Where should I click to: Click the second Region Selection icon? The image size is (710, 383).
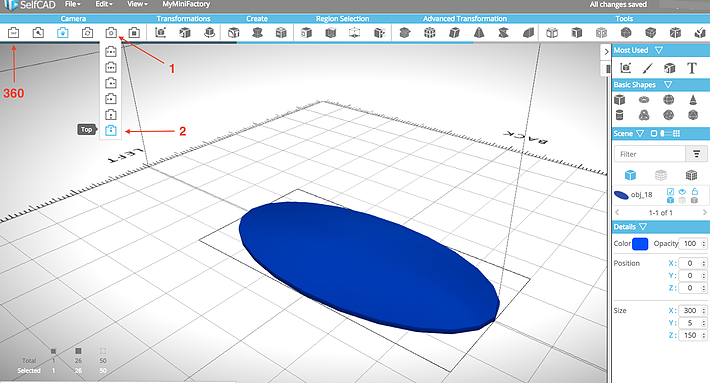click(x=331, y=33)
